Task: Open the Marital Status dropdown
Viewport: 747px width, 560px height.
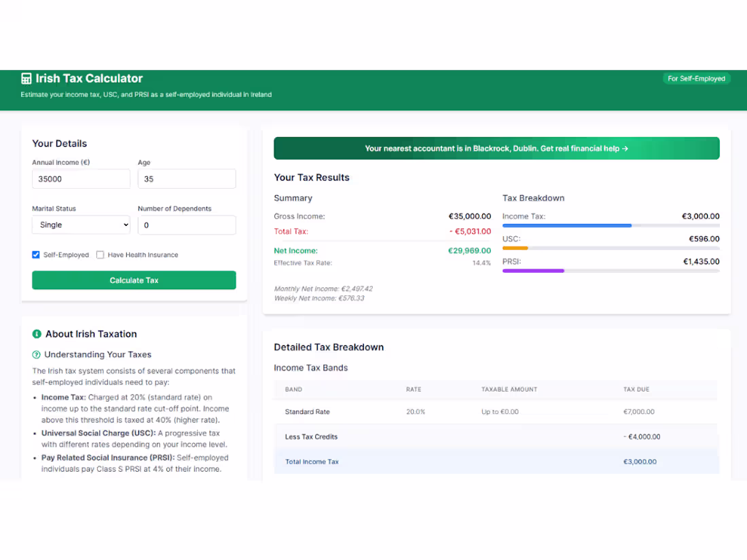Action: coord(81,225)
